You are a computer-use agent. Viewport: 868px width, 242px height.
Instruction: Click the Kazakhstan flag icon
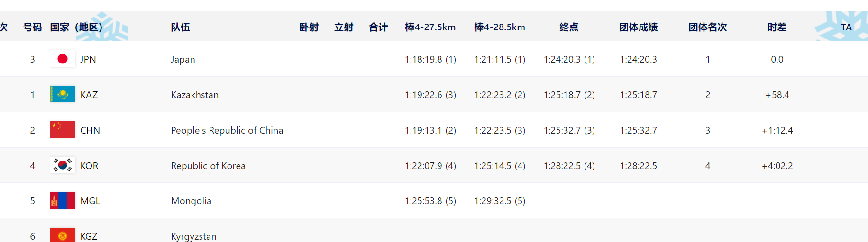(63, 94)
